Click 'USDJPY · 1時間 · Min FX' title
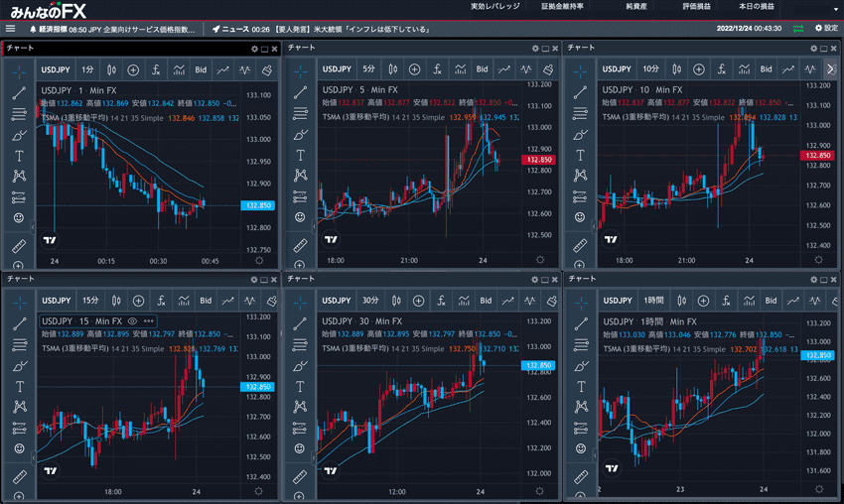 tap(649, 321)
